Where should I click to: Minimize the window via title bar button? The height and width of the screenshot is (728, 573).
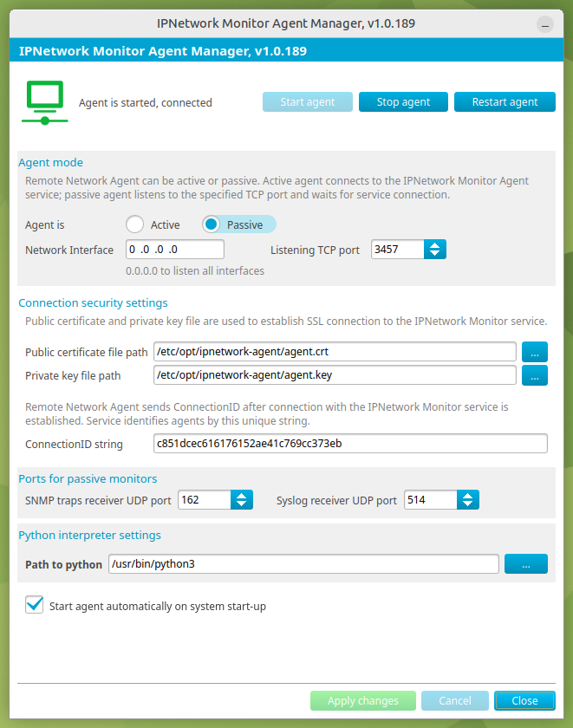pos(545,24)
